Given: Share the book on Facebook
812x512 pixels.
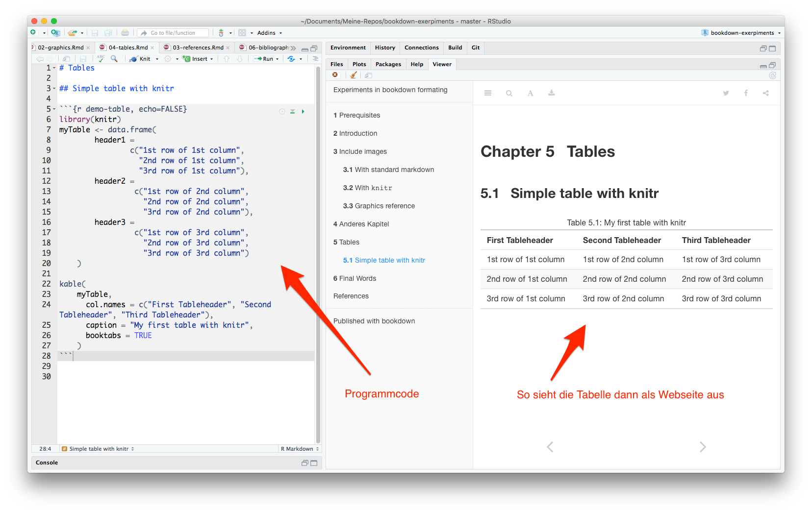Looking at the screenshot, I should (x=746, y=93).
